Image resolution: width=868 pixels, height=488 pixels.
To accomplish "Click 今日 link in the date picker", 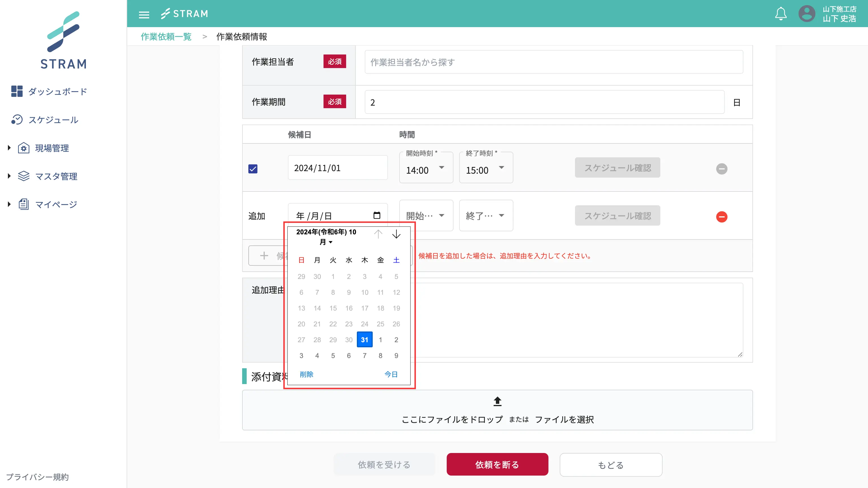I will click(391, 374).
